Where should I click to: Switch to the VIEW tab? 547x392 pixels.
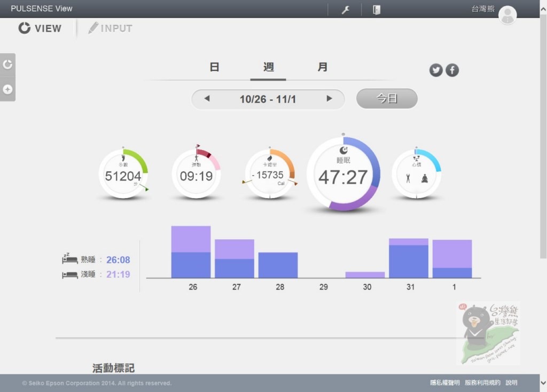tap(40, 28)
